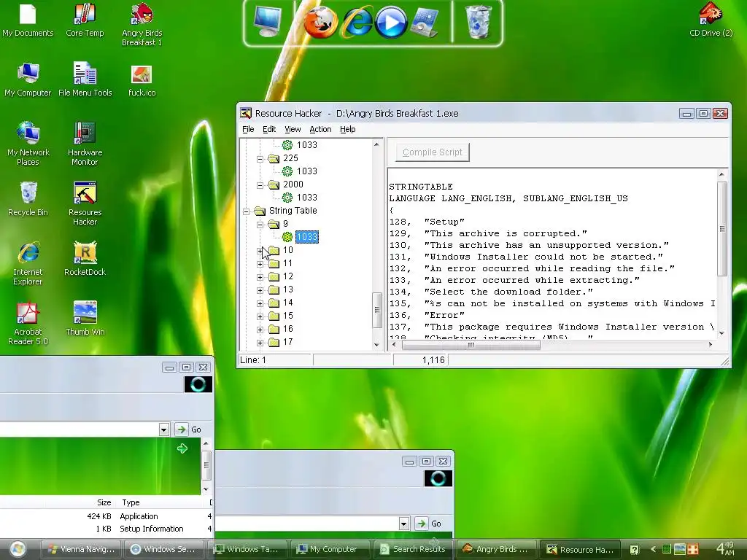Launch Thumb Win desktop shortcut
Screen dimensions: 747x560
85,319
